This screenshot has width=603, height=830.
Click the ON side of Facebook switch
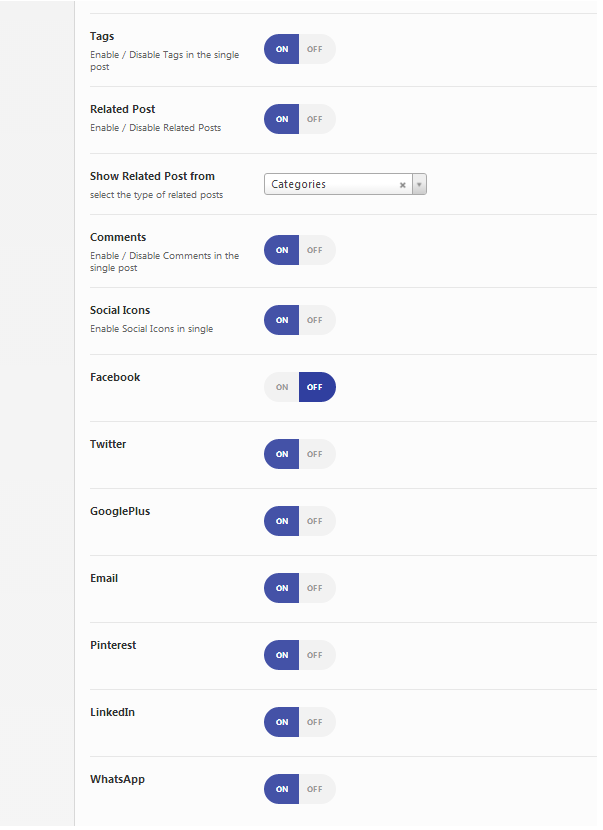click(x=282, y=387)
